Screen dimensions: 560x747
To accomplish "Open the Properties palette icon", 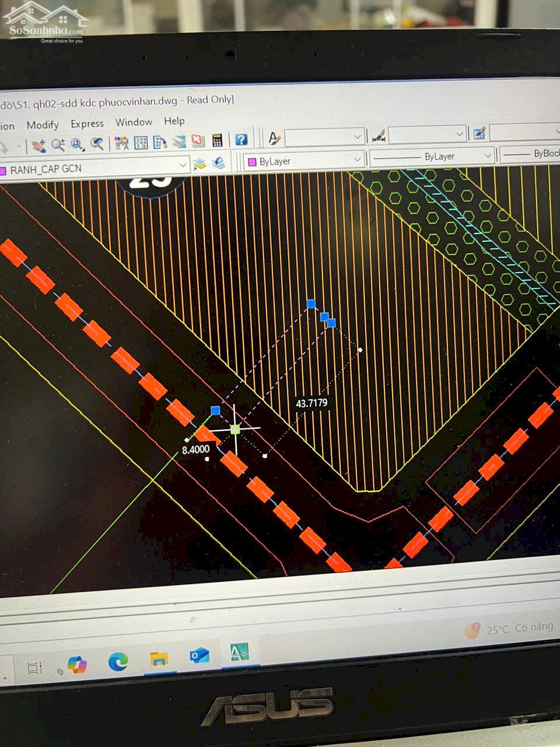I will coord(121,143).
